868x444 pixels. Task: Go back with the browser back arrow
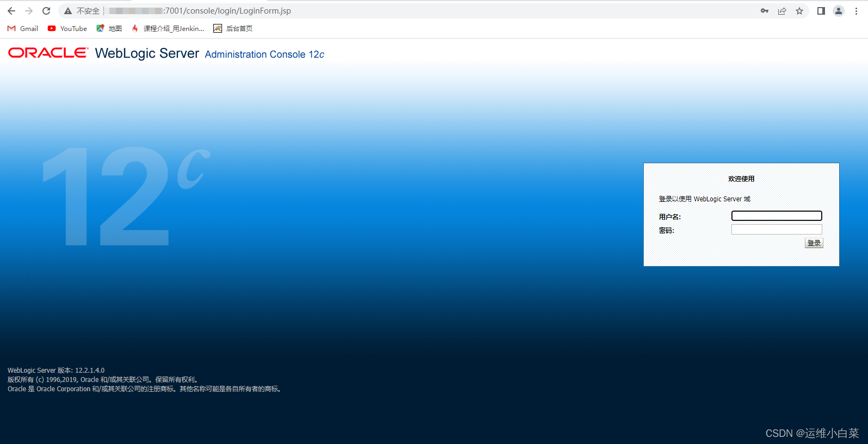11,11
